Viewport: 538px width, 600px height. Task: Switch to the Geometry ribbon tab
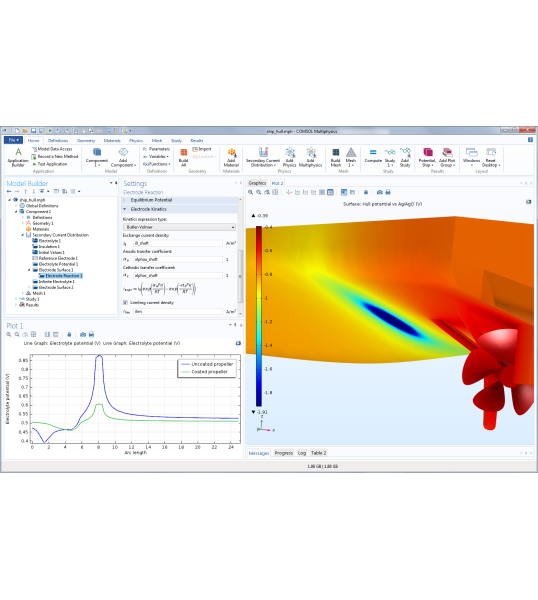(x=86, y=140)
